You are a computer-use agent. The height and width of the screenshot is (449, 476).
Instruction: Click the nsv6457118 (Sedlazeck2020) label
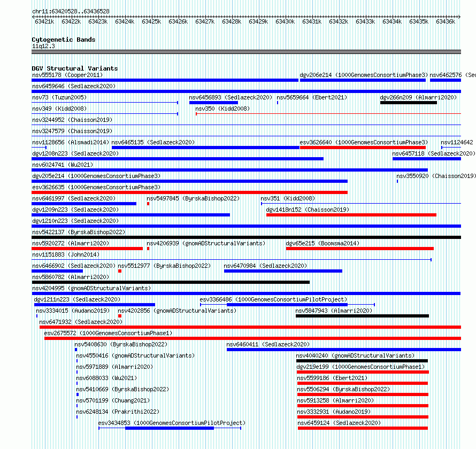434,153
